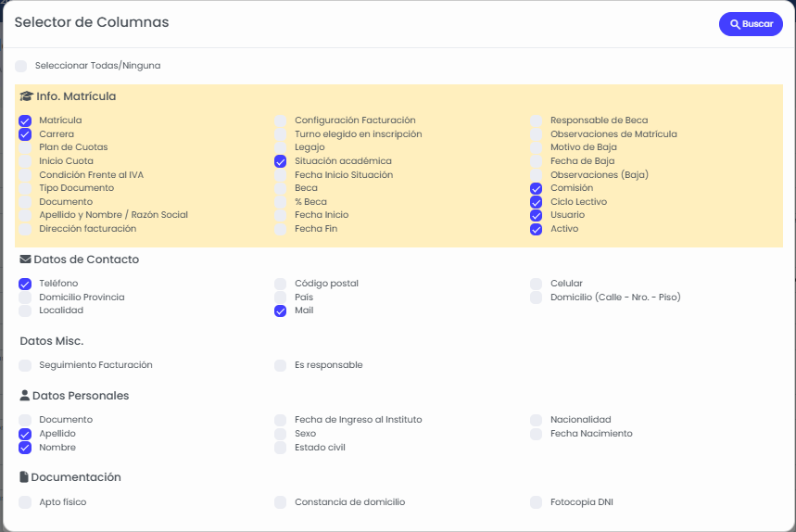Image resolution: width=796 pixels, height=532 pixels.
Task: Uncheck the Usuario checkbox
Action: pos(537,215)
